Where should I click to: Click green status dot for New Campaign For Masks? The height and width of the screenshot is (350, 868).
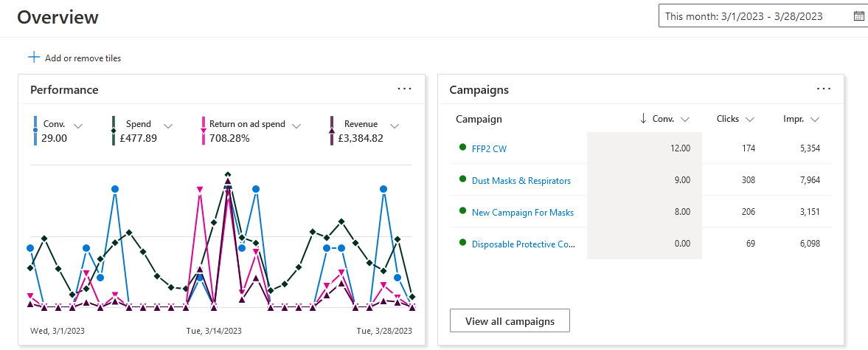[462, 210]
